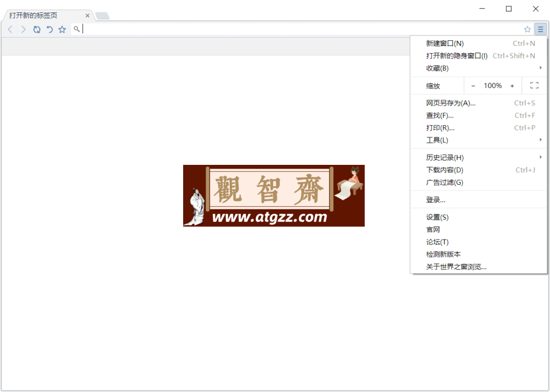550x392 pixels.
Task: Maximize the browser window
Action: [509, 9]
